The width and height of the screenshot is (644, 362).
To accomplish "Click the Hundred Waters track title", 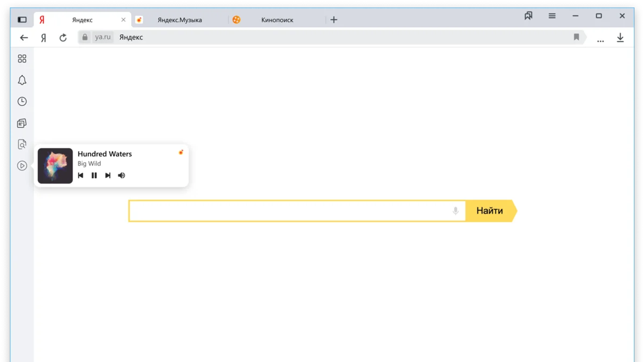I will 105,154.
